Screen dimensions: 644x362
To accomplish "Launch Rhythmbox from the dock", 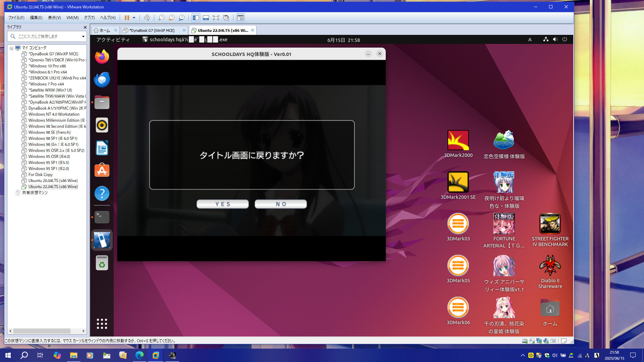I will tap(102, 125).
